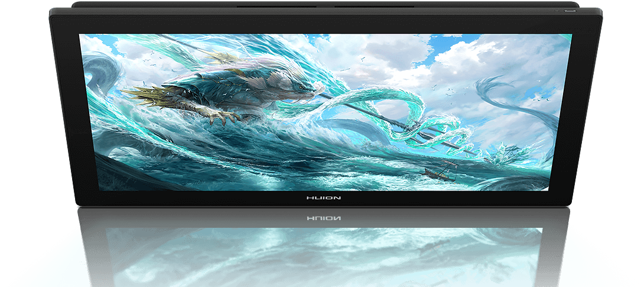Click the HUION logo on the bezel
The image size is (644, 287).
(x=324, y=198)
